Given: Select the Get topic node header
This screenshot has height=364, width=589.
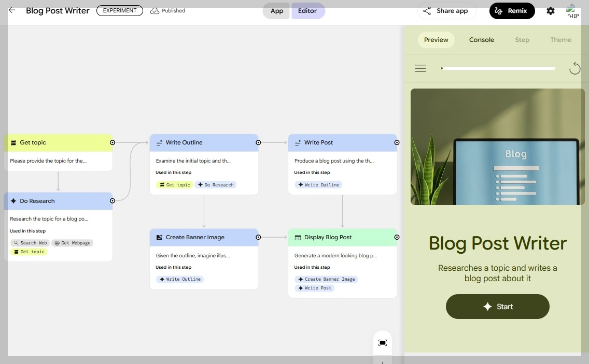Looking at the screenshot, I should pyautogui.click(x=58, y=142).
